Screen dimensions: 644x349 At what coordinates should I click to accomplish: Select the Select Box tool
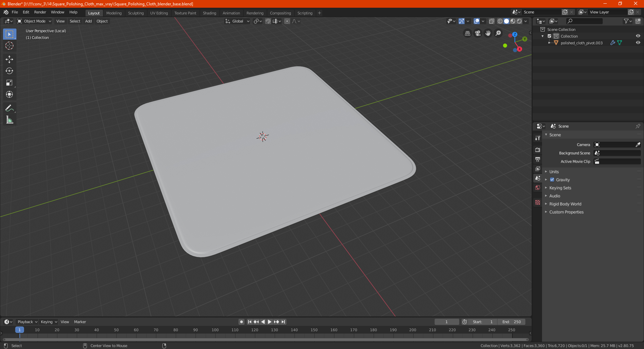click(x=9, y=34)
